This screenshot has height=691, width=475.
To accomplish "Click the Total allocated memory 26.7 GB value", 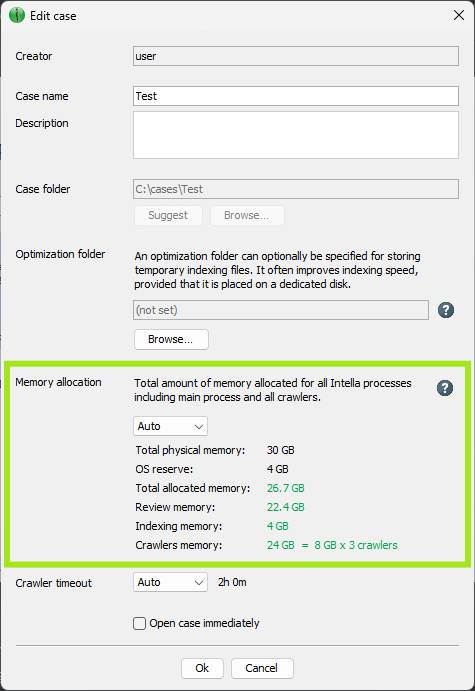I will point(286,488).
